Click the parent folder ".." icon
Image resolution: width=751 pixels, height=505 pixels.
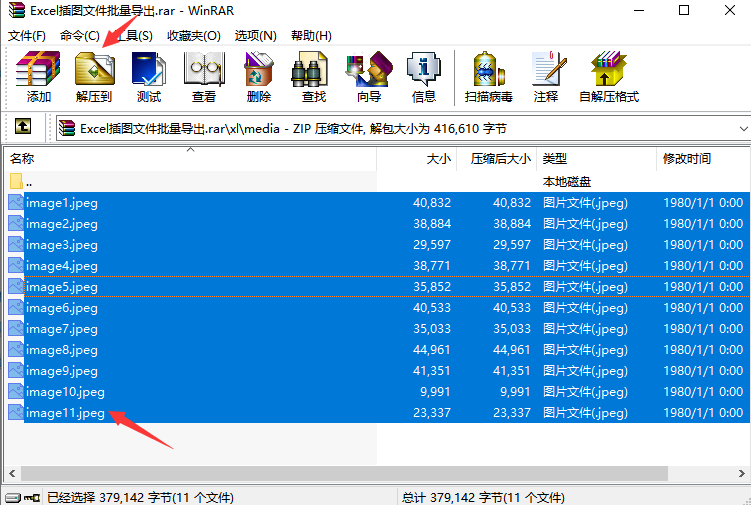(x=16, y=182)
